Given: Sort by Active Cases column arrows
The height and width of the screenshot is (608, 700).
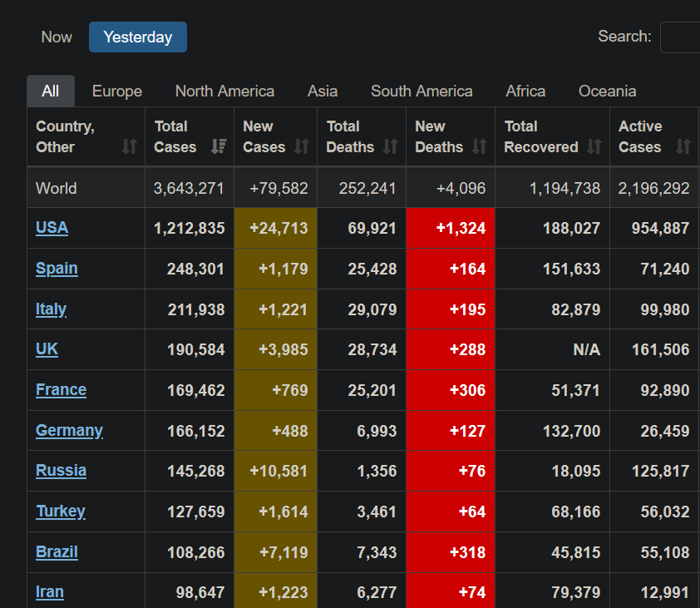Looking at the screenshot, I should tap(683, 146).
